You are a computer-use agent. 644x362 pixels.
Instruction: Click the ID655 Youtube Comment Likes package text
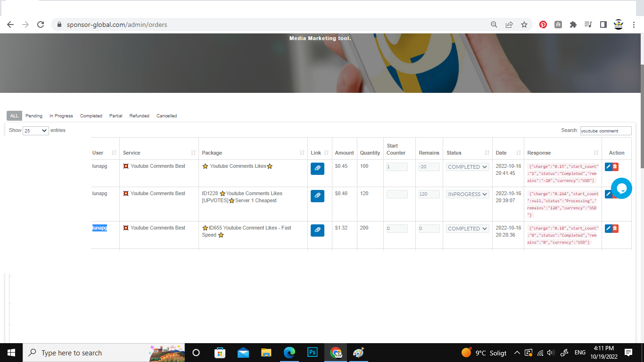(x=247, y=231)
